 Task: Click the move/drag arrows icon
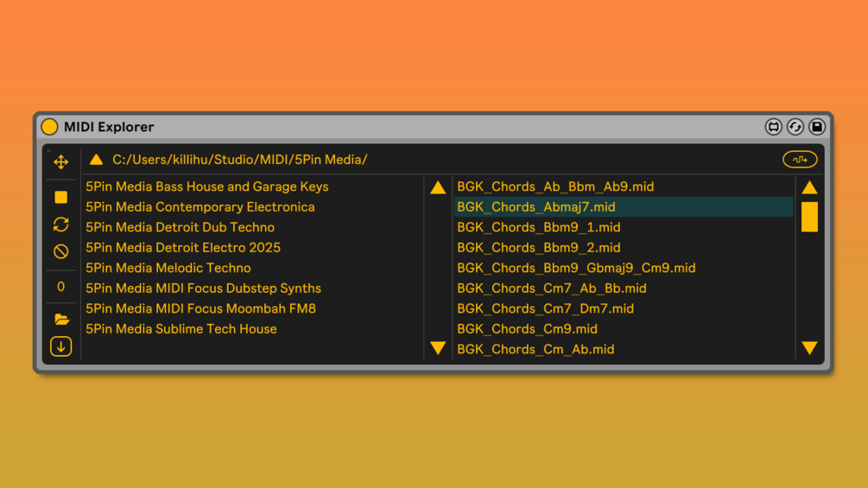click(x=61, y=162)
